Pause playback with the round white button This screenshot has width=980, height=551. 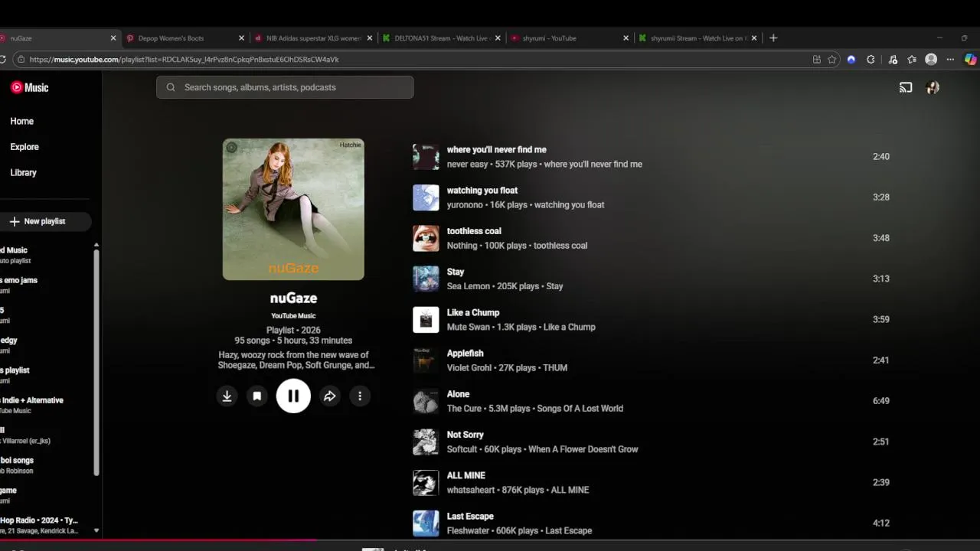[293, 396]
